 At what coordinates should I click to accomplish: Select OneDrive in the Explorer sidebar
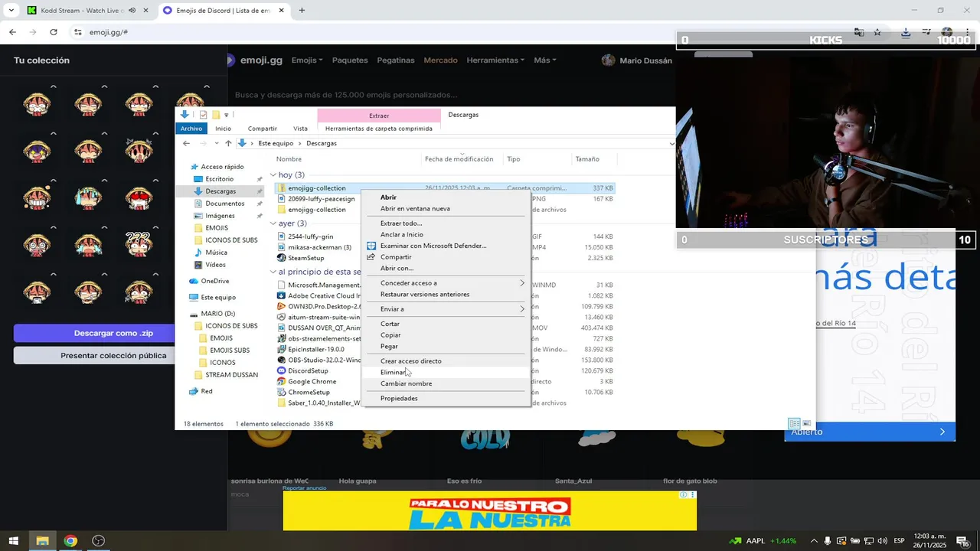(209, 281)
